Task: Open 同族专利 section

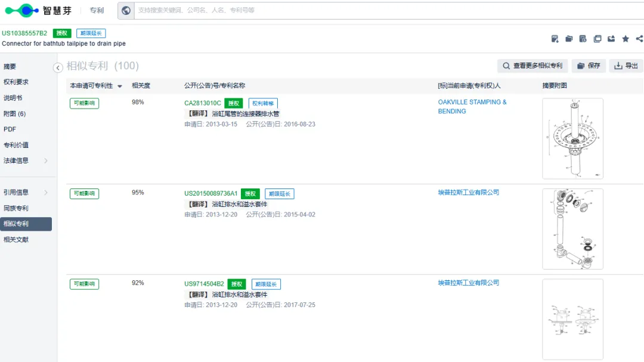Action: coord(16,208)
